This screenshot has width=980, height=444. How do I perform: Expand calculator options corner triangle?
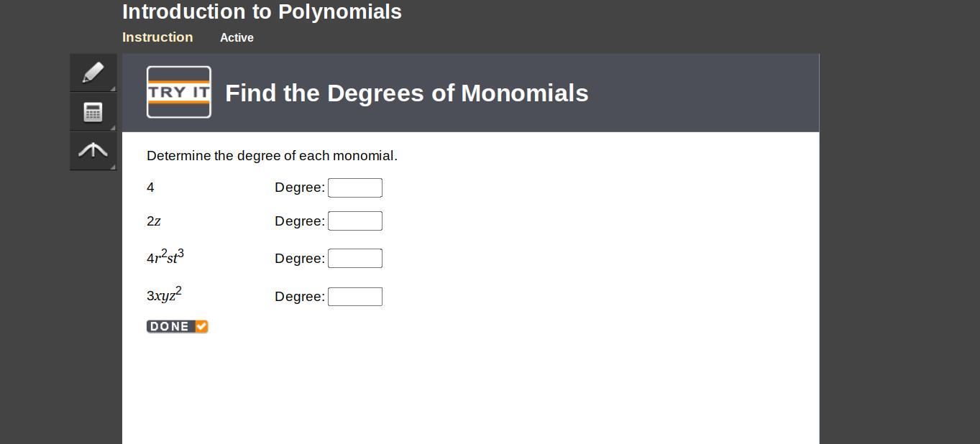pyautogui.click(x=112, y=127)
